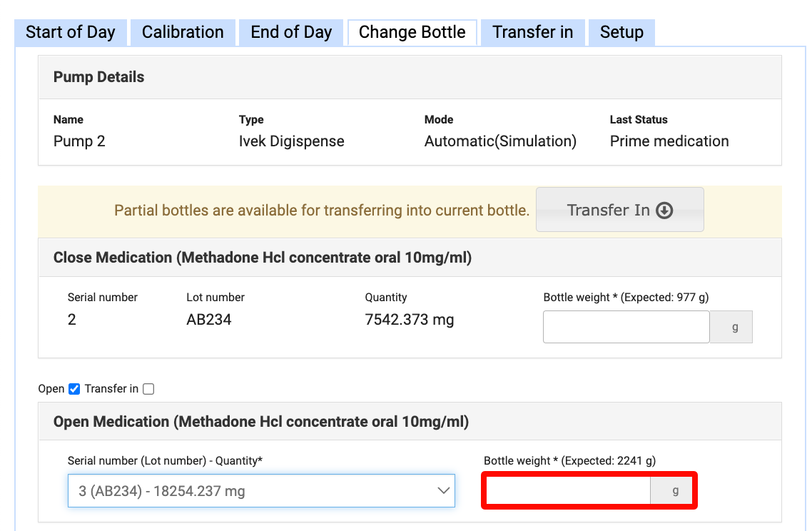Uncheck the Open checkbox
The image size is (812, 531).
coord(74,389)
